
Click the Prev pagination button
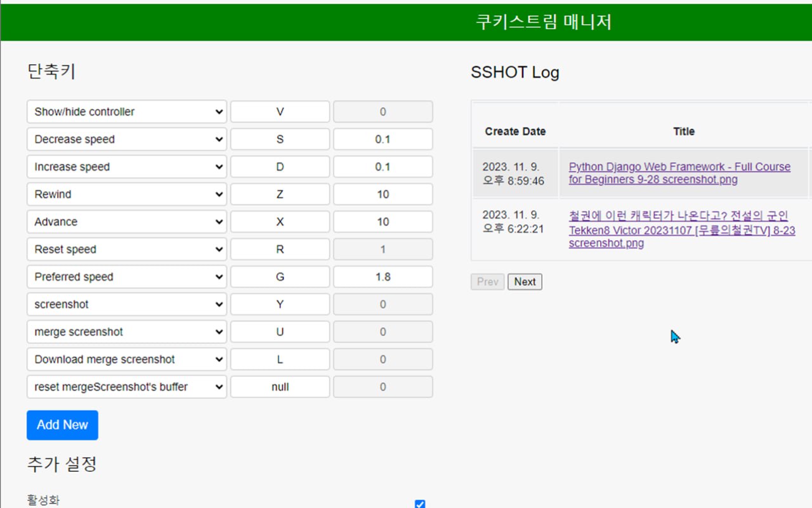[x=487, y=282]
